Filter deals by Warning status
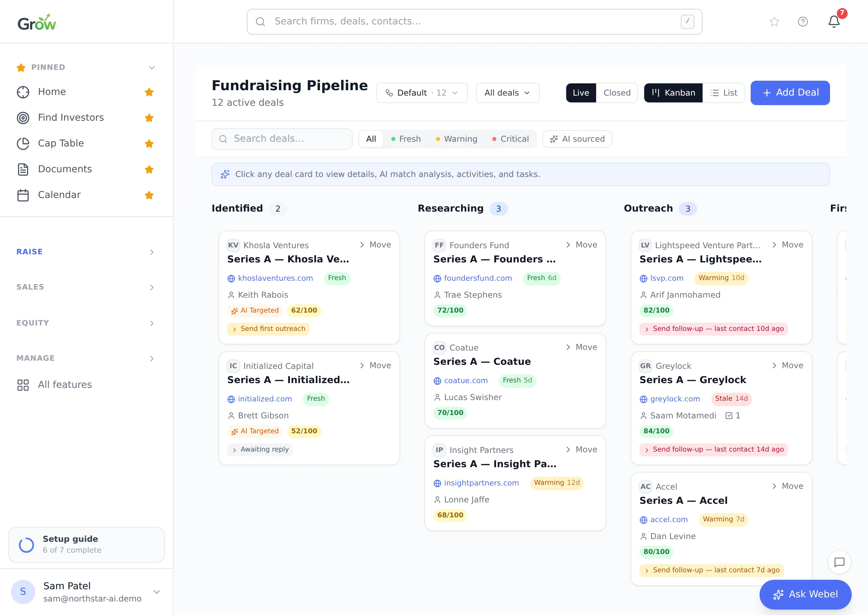 [456, 139]
